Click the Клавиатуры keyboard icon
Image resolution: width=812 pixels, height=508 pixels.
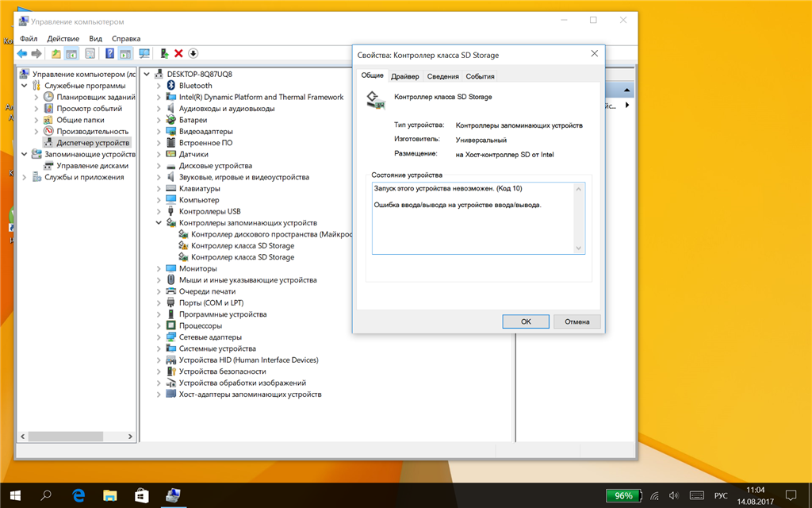171,188
